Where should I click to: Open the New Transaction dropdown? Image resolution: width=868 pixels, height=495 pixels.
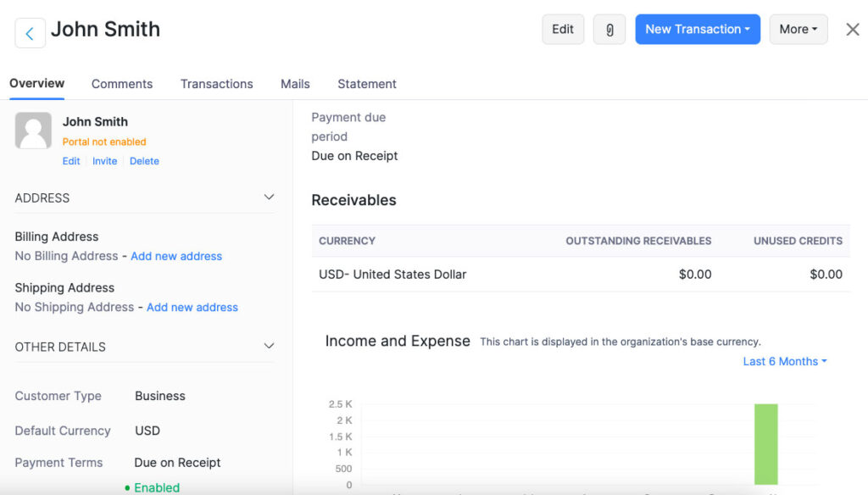(697, 29)
